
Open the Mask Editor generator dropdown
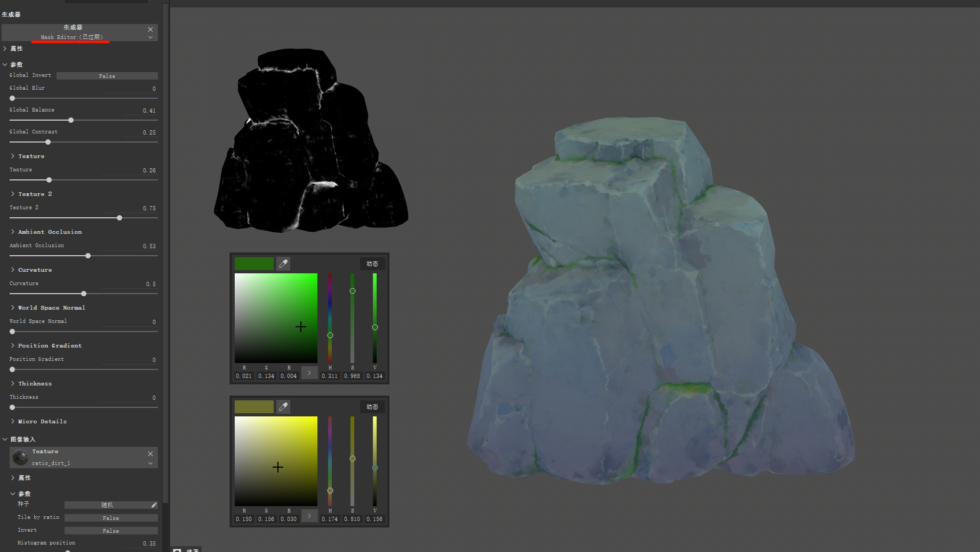(x=150, y=37)
